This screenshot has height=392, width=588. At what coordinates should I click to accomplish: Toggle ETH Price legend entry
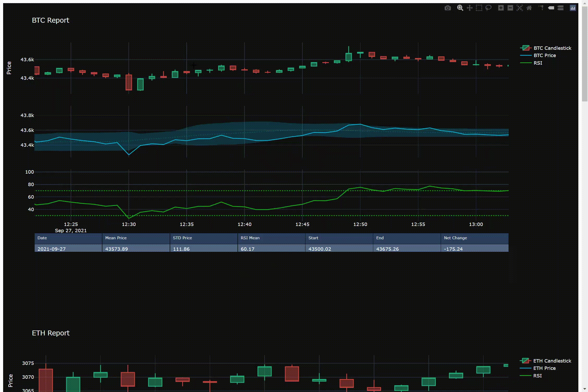pyautogui.click(x=544, y=368)
